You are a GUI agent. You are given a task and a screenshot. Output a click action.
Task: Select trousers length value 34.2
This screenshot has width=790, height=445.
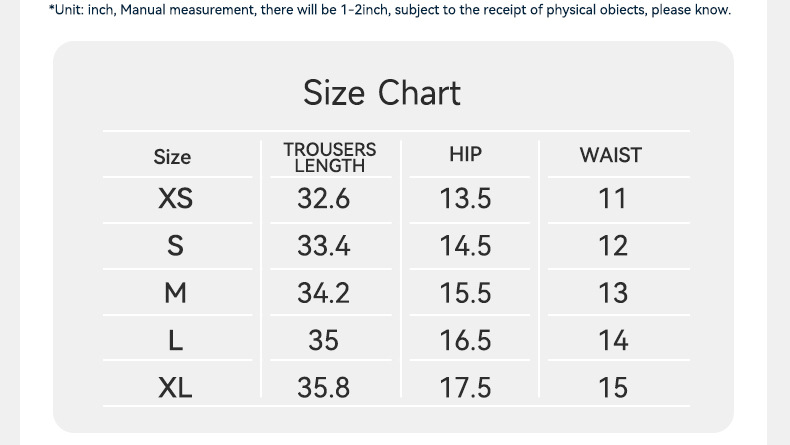click(323, 293)
